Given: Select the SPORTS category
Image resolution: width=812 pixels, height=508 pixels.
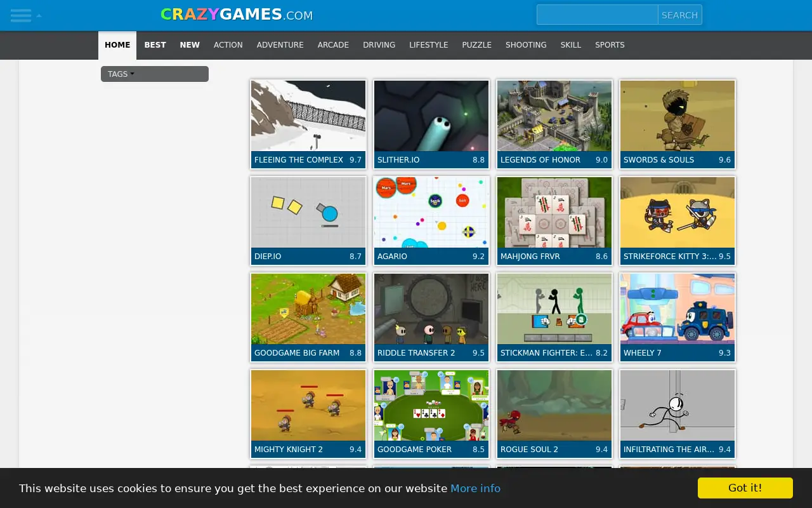Looking at the screenshot, I should point(610,45).
